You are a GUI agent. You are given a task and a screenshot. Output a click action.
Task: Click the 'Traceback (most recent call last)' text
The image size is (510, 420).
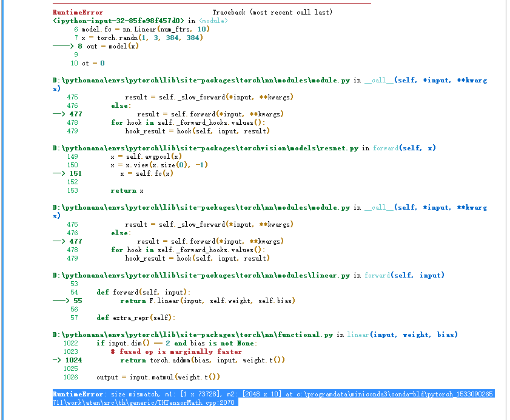[x=272, y=12]
